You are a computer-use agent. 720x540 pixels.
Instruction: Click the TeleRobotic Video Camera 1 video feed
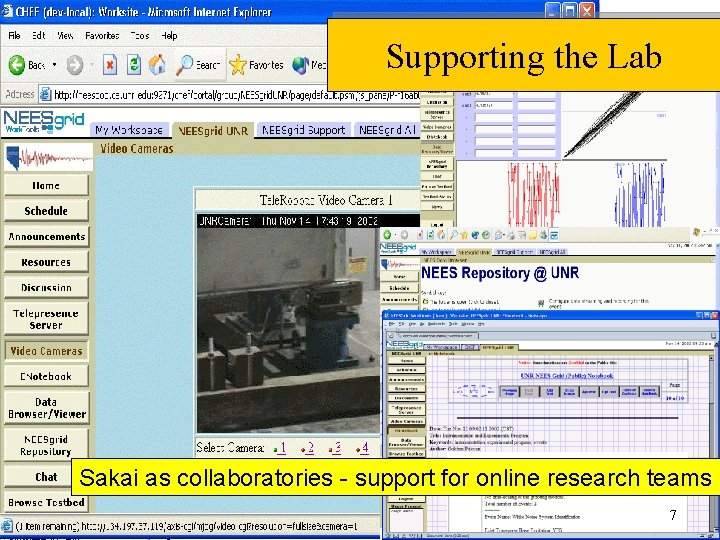coord(288,330)
